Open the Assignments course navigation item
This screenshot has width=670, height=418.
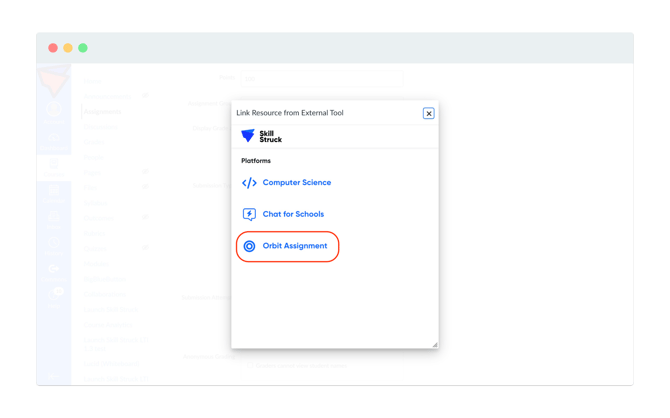(103, 112)
